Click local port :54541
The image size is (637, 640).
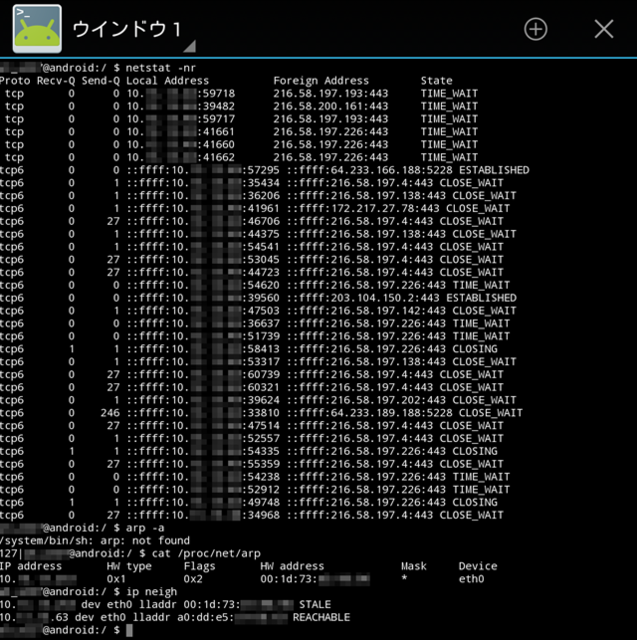tap(261, 247)
